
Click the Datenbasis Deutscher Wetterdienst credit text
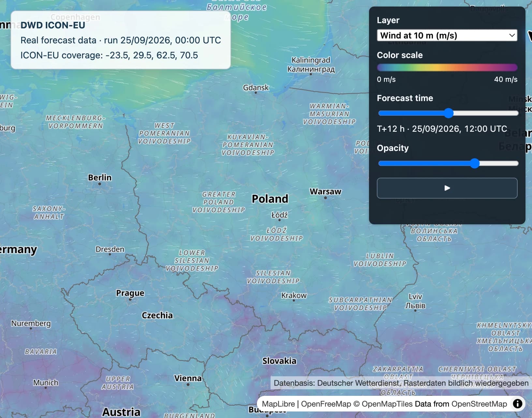(x=401, y=383)
